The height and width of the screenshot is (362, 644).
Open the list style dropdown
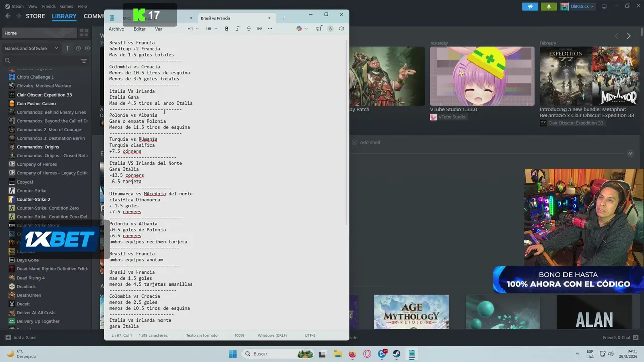pos(212,29)
